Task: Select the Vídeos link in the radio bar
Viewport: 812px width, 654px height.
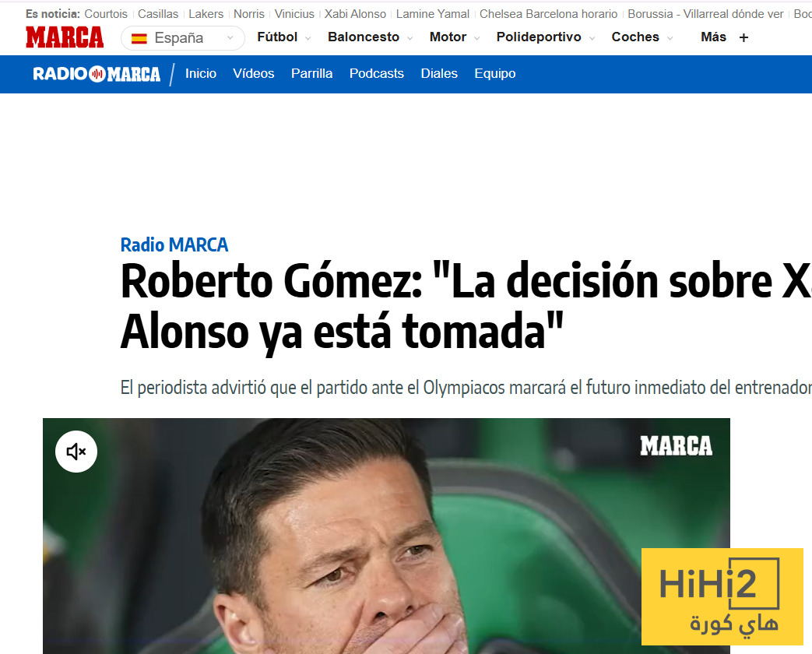Action: pyautogui.click(x=254, y=73)
